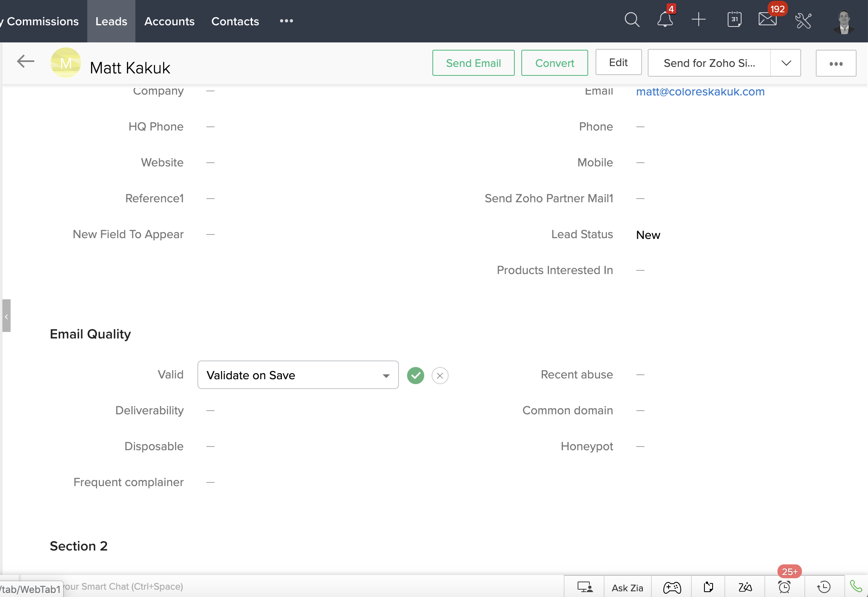Expand Send for Zoho Sign arrow
Screen dimensions: 868x597
(x=786, y=63)
